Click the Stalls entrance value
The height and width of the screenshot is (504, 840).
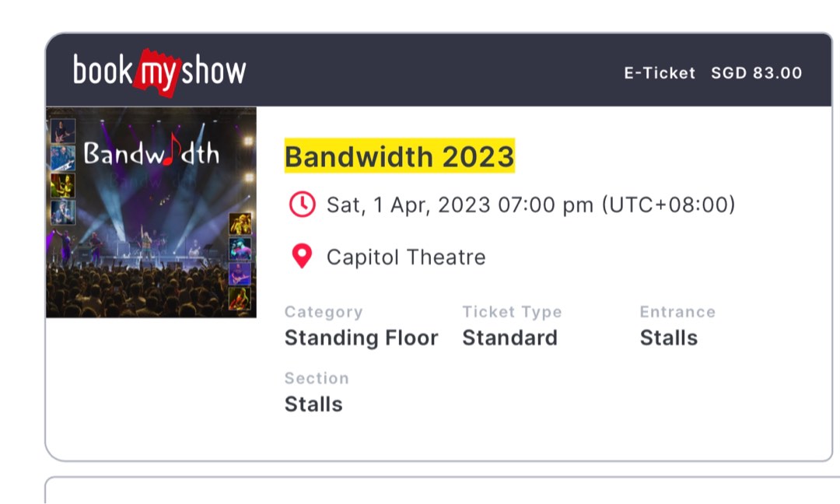668,338
